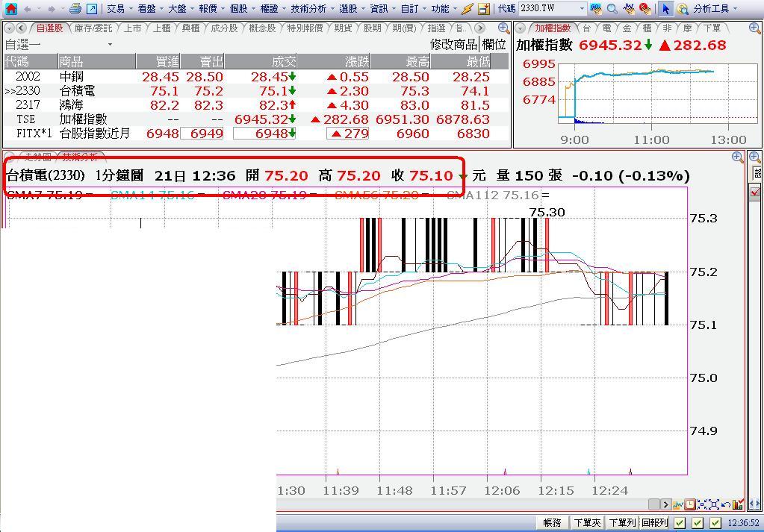Toggle the first green checkbox in the status bar
The height and width of the screenshot is (532, 764).
[680, 523]
